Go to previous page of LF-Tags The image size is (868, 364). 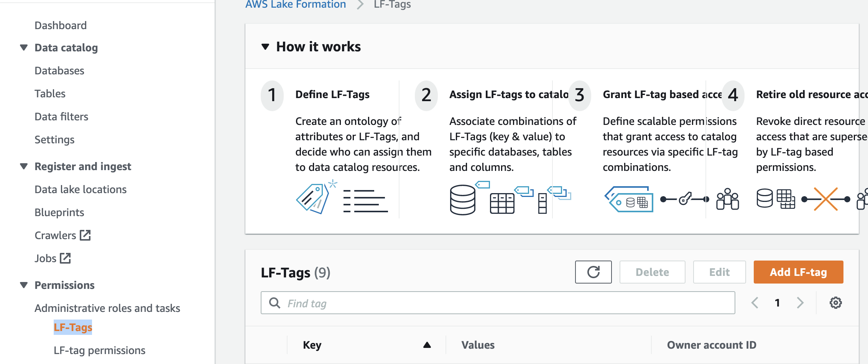point(755,303)
